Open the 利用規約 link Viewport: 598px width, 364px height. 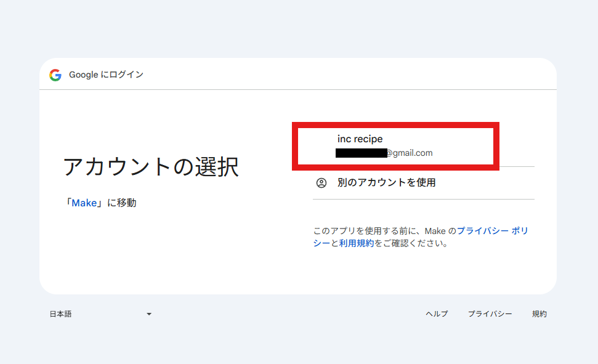pos(356,243)
